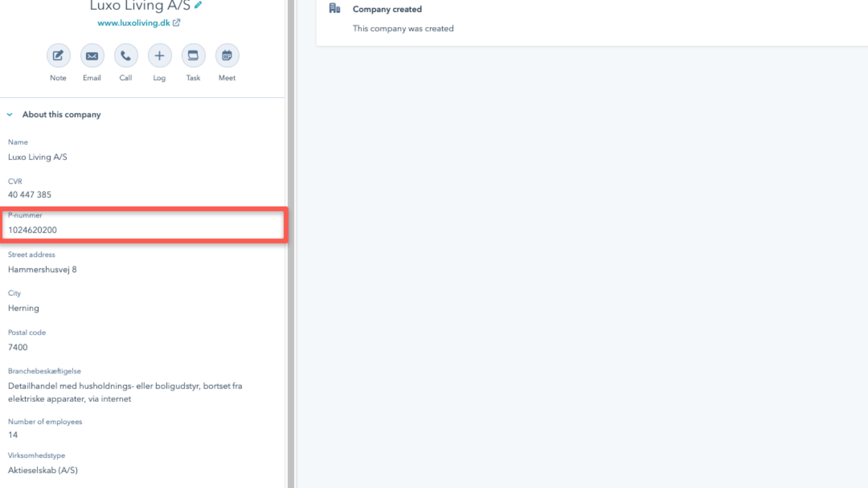
Task: Click the Name field value Luxo Living A/S
Action: point(37,157)
